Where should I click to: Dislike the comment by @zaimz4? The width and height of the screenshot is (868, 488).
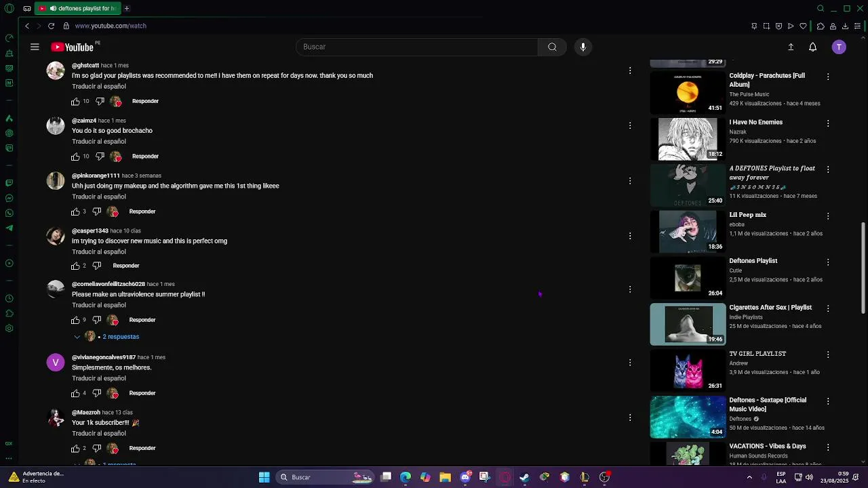click(100, 157)
